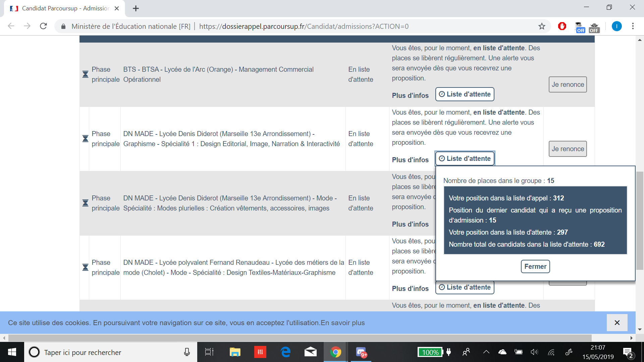Click the hourglass icon in BTS row
The height and width of the screenshot is (362, 644).
pyautogui.click(x=85, y=74)
